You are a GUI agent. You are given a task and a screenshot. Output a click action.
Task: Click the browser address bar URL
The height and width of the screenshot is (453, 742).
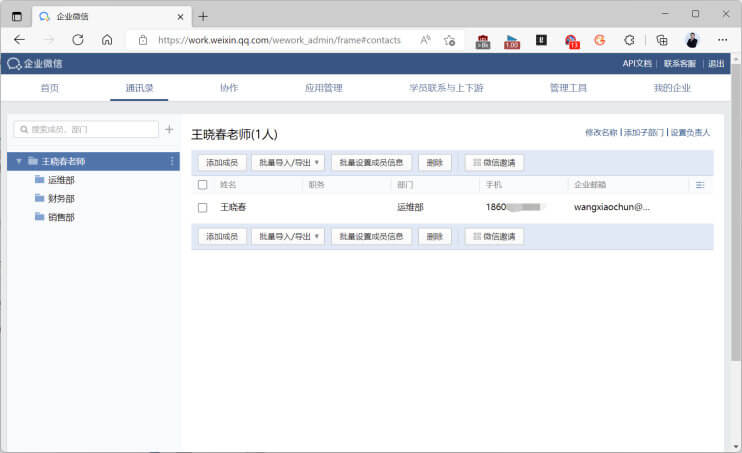pyautogui.click(x=279, y=40)
